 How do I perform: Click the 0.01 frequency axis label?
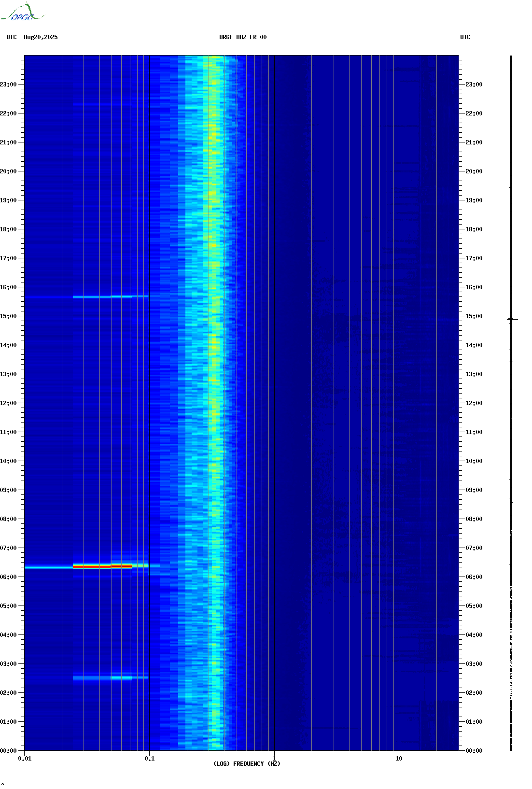coord(25,759)
